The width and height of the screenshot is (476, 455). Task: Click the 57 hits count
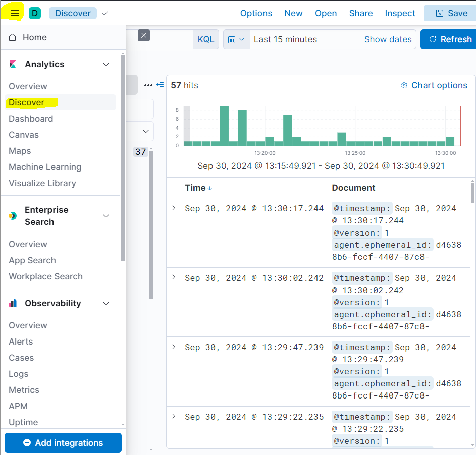pyautogui.click(x=184, y=85)
